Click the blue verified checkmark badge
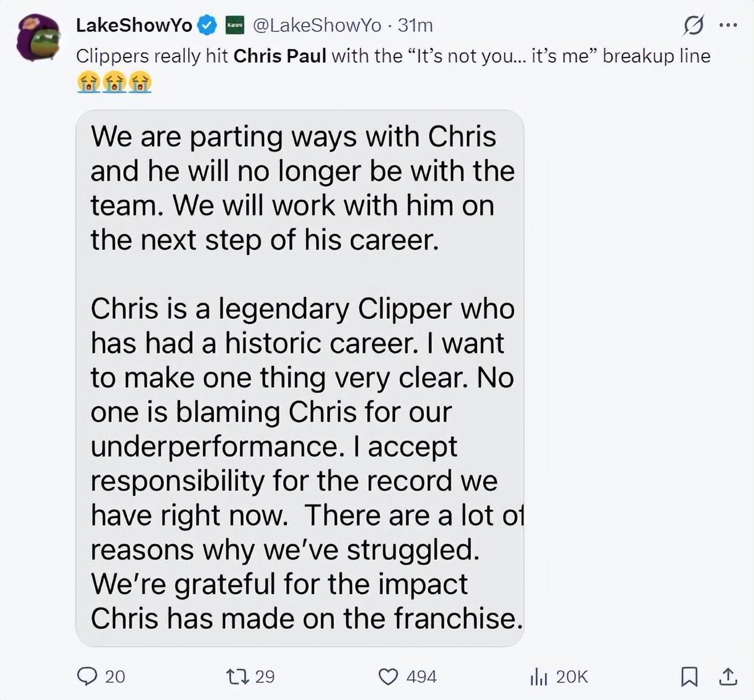Screen dimensions: 754x700 tap(207, 25)
